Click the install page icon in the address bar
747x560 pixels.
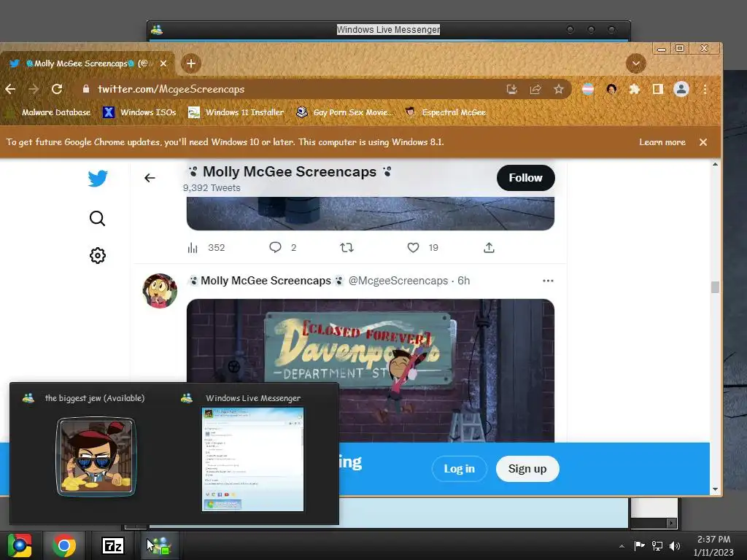[x=511, y=89]
